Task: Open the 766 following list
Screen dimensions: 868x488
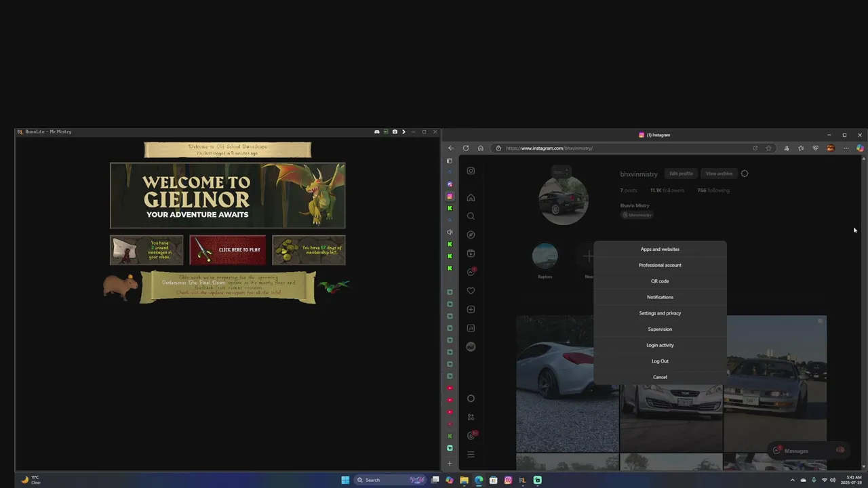Action: tap(713, 190)
